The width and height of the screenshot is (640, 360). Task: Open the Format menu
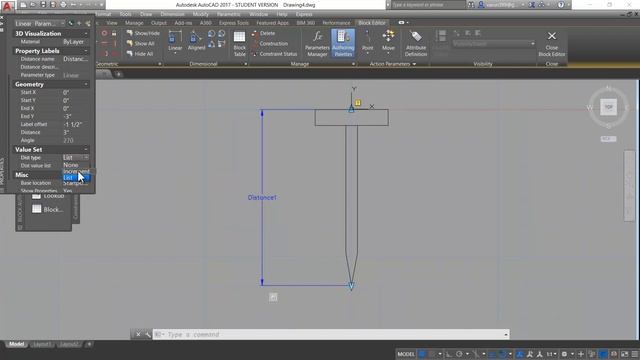(103, 14)
